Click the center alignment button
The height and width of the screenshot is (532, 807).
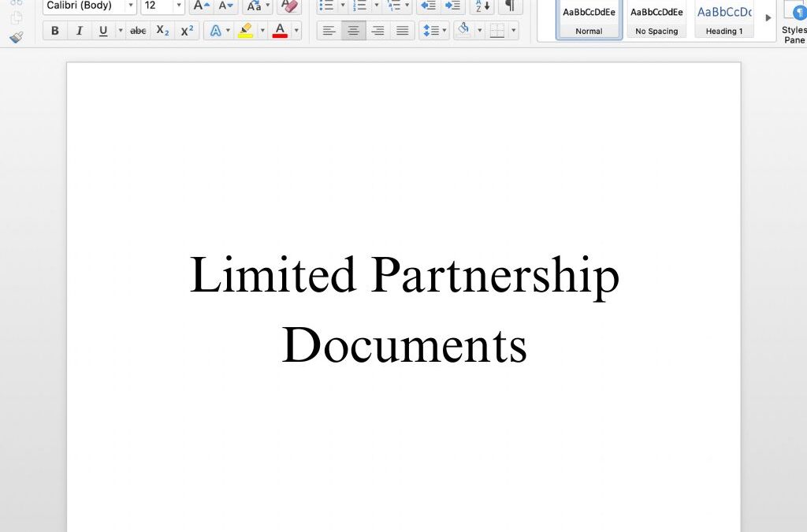tap(354, 31)
